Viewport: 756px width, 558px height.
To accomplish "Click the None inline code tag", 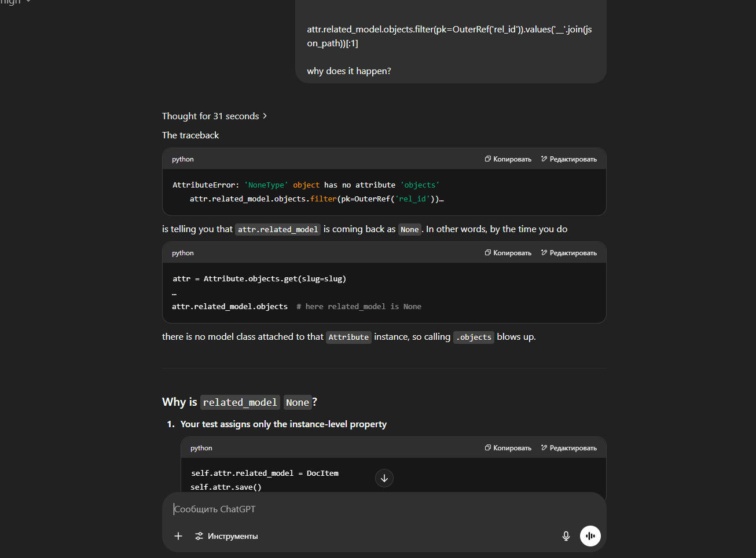I will point(409,229).
